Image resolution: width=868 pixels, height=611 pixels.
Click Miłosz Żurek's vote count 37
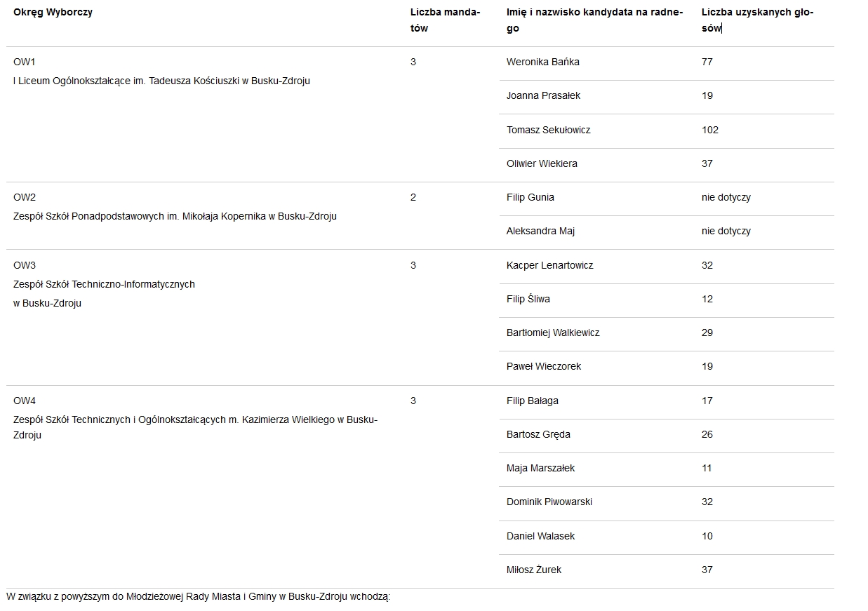coord(707,570)
